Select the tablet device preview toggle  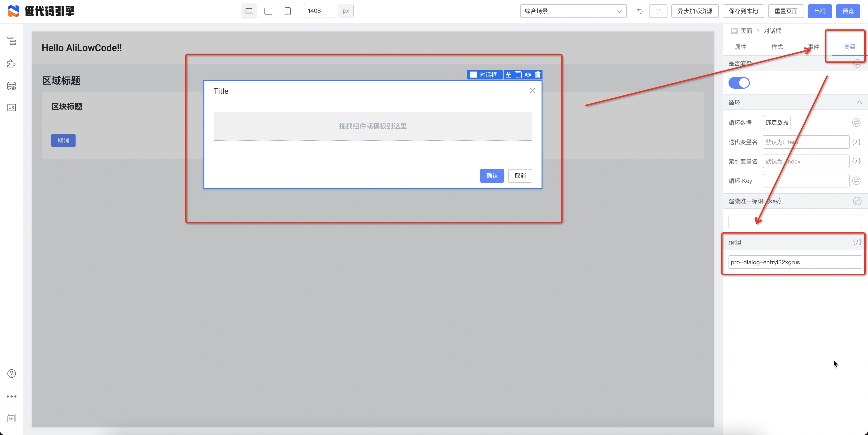(268, 11)
